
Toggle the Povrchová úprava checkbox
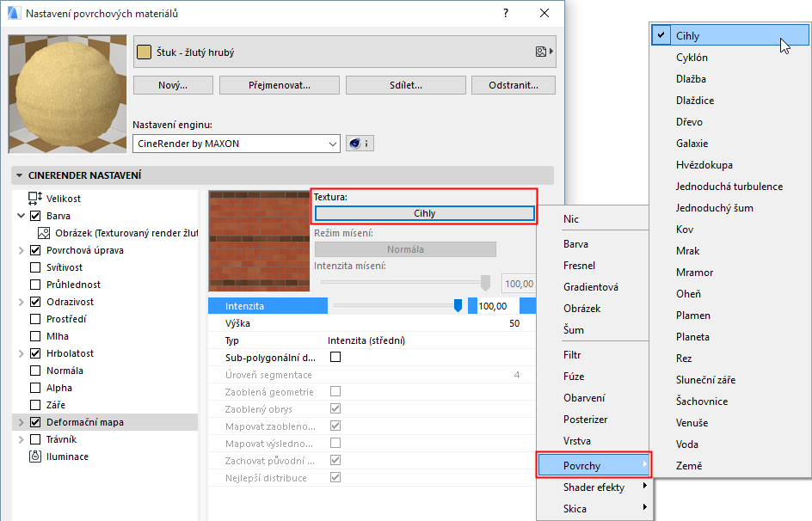(x=35, y=250)
